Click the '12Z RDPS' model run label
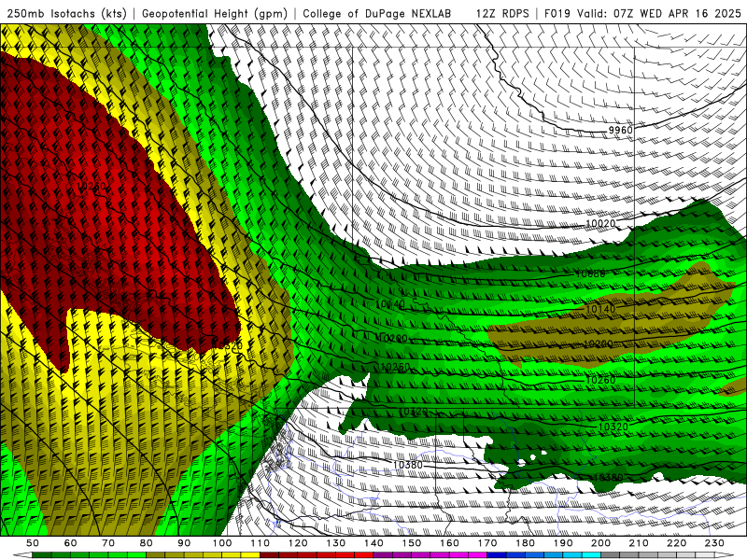The height and width of the screenshot is (560, 747). [502, 14]
